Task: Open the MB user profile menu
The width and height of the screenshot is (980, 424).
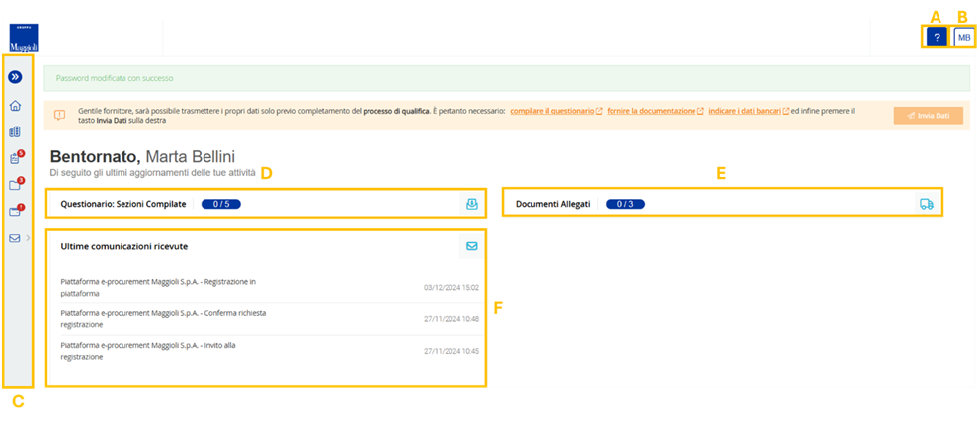Action: (964, 38)
